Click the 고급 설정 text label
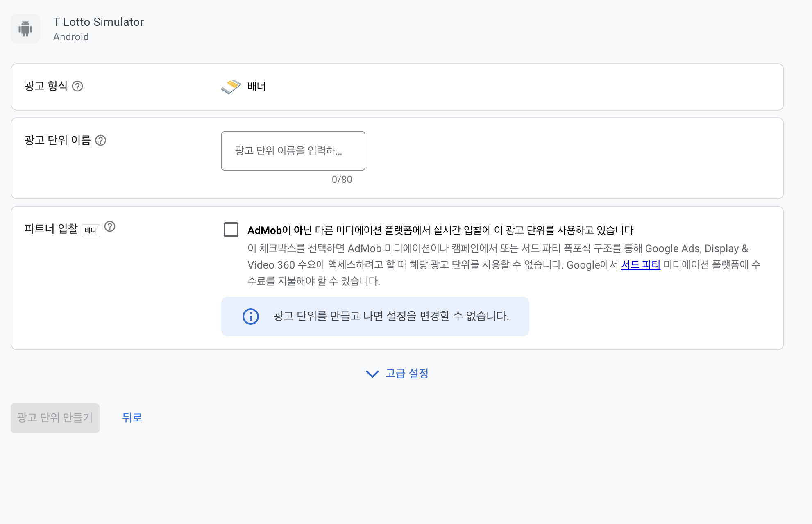 (407, 374)
